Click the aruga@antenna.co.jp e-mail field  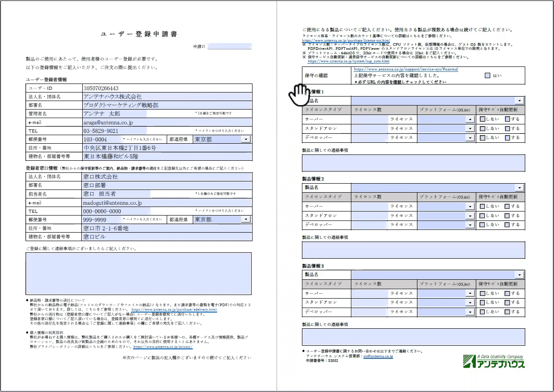[167, 122]
